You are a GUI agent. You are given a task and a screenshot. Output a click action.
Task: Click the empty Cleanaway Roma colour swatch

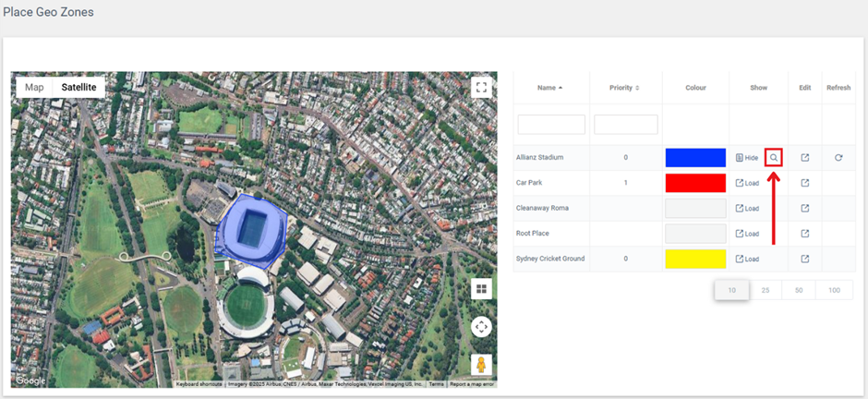tap(695, 208)
